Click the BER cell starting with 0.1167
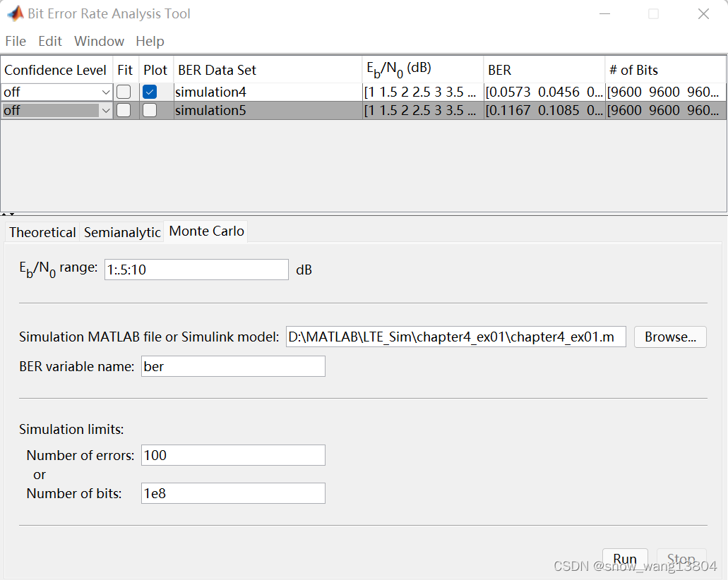 point(544,111)
